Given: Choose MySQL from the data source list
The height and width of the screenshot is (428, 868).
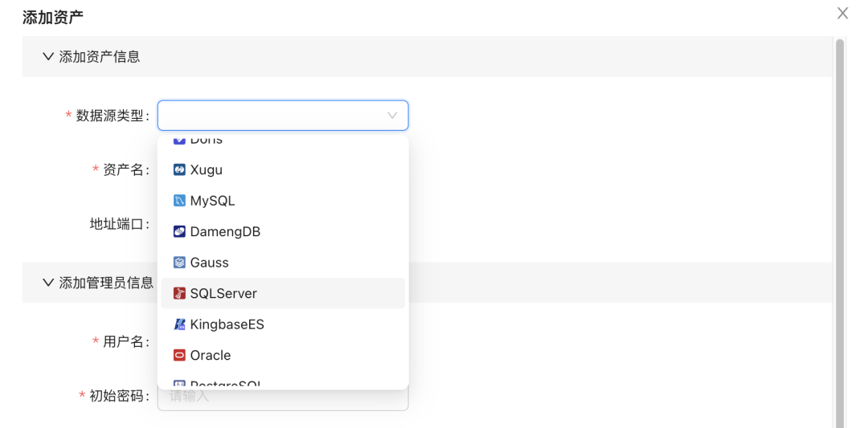Looking at the screenshot, I should click(x=212, y=201).
